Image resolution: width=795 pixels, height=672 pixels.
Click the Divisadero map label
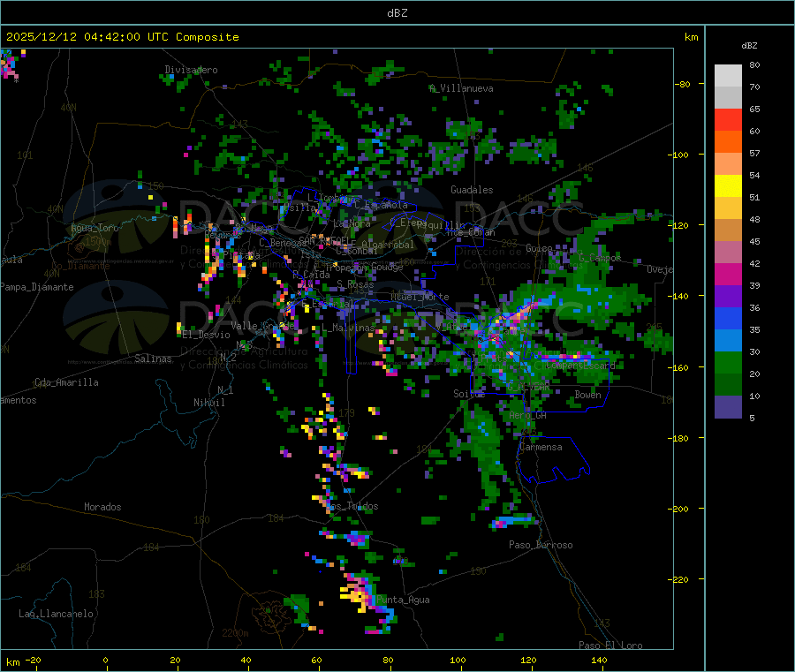[x=191, y=70]
